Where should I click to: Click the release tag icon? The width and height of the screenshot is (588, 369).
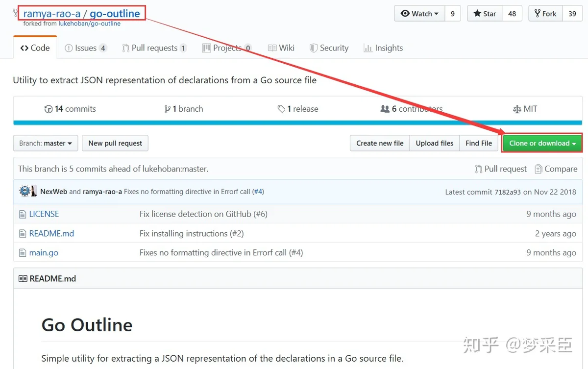[281, 109]
